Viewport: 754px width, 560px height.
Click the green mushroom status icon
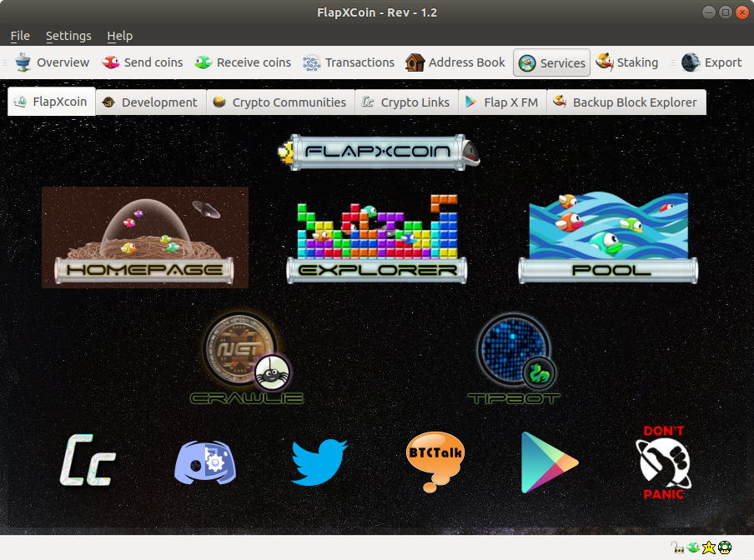tap(725, 547)
